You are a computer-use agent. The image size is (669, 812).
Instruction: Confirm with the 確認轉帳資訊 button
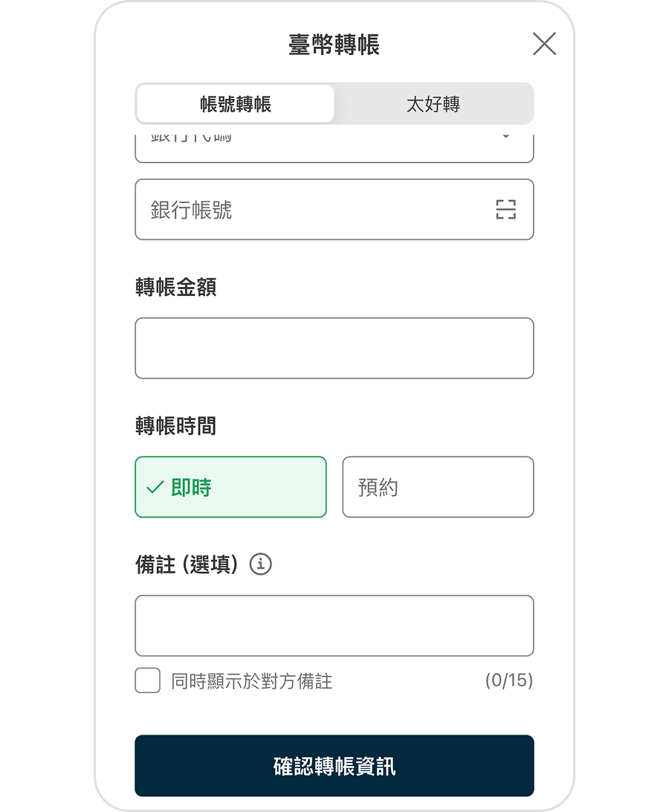tap(334, 765)
